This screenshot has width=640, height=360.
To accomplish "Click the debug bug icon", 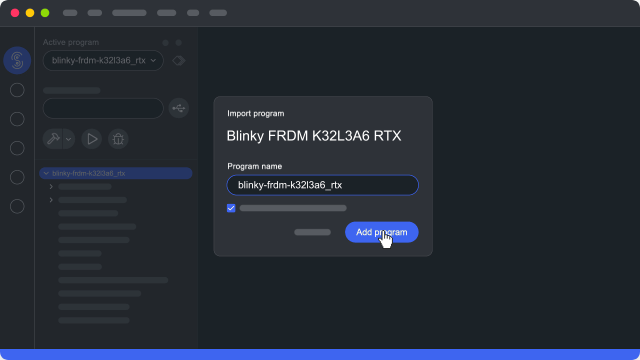I will pyautogui.click(x=118, y=139).
